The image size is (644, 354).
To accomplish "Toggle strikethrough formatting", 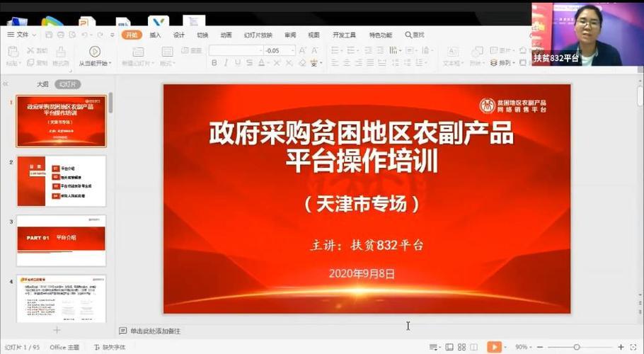I will pyautogui.click(x=249, y=63).
